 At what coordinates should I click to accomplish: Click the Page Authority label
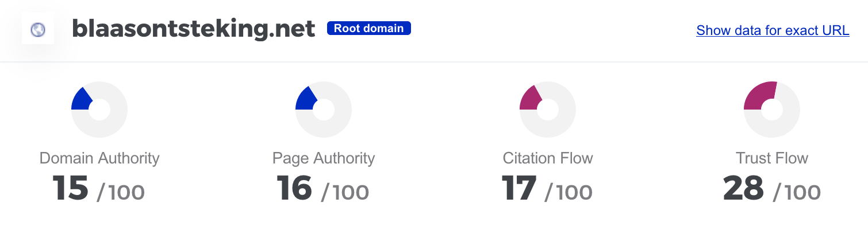tap(324, 158)
